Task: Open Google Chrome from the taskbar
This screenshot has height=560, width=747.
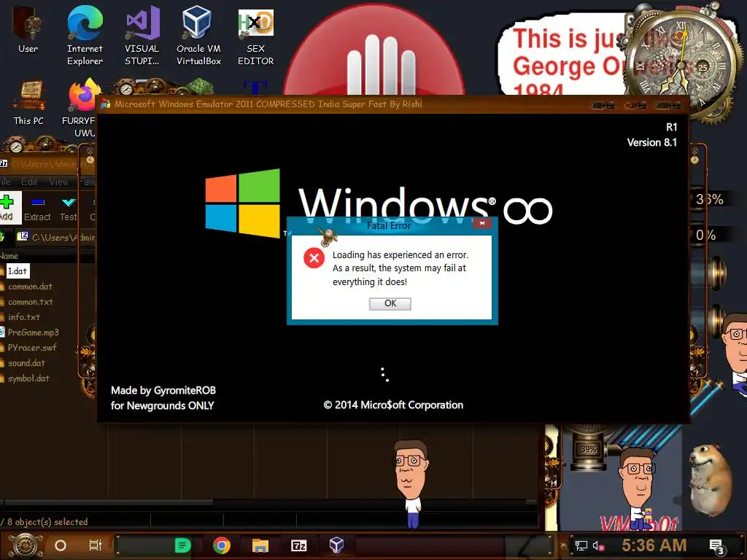Action: (x=222, y=545)
